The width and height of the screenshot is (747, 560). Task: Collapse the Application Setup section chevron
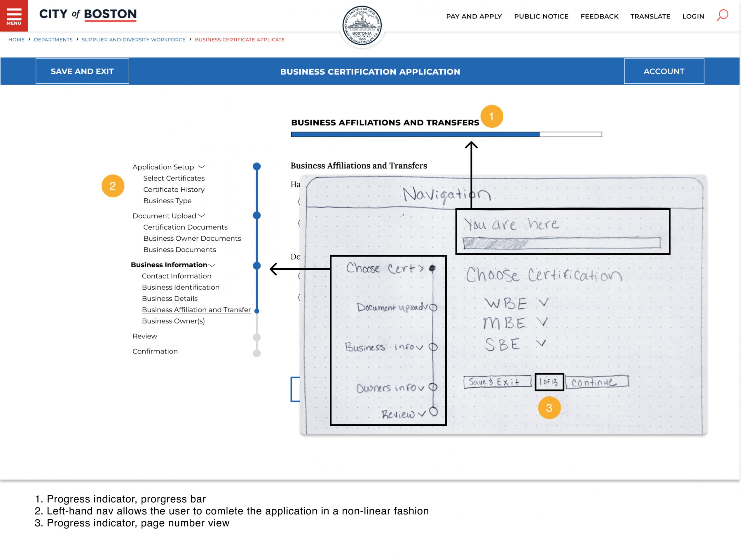[202, 167]
